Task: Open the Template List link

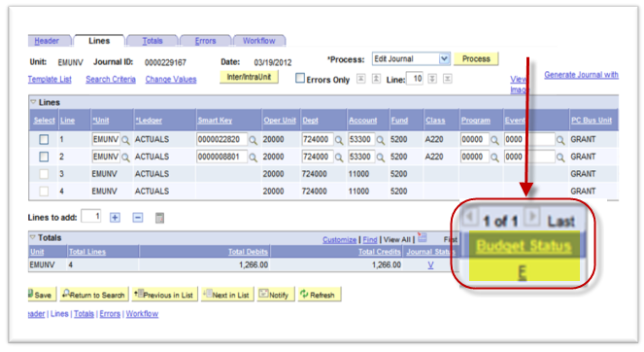Action: (x=50, y=79)
